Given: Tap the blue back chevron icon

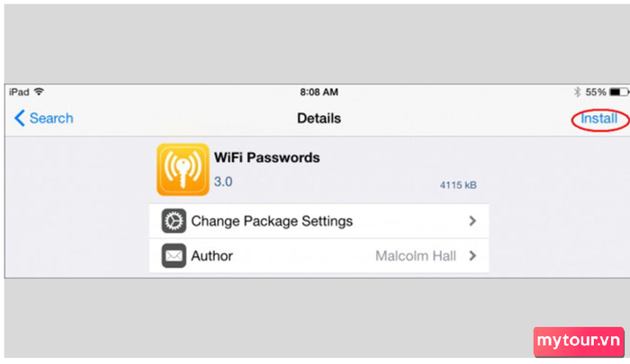Looking at the screenshot, I should tap(19, 119).
